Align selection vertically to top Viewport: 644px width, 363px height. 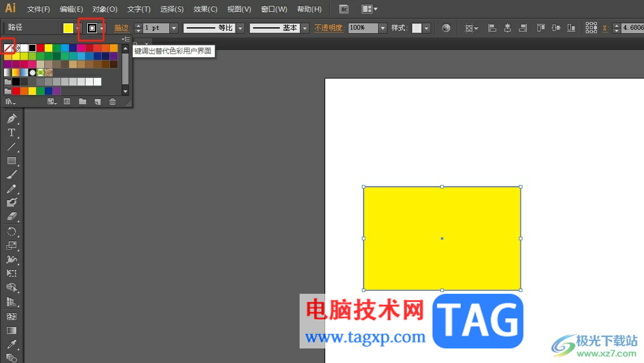point(541,28)
